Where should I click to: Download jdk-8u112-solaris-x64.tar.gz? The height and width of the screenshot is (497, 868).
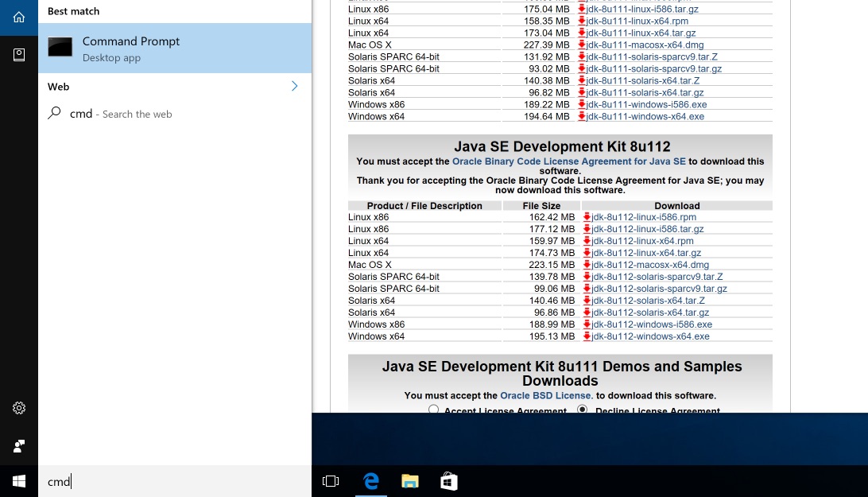650,313
